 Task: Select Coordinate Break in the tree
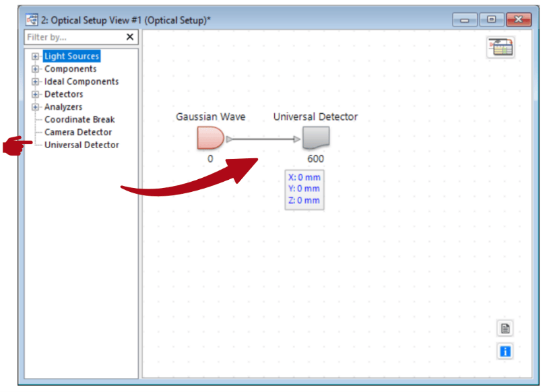79,120
